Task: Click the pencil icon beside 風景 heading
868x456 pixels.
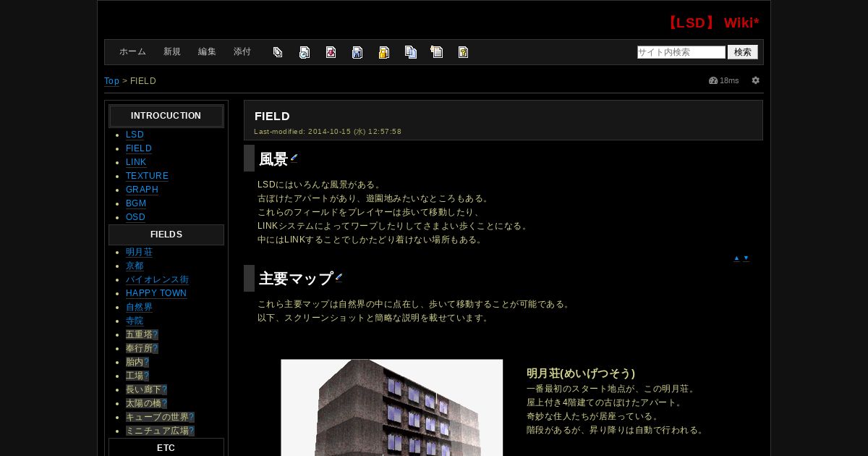Action: 294,158
